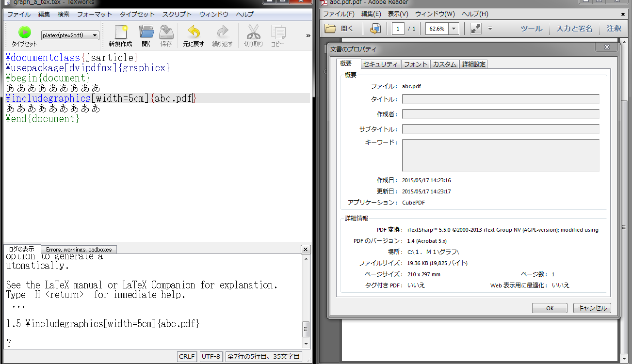The width and height of the screenshot is (632, 364).
Task: Click the 62.6% zoom value field
Action: pos(437,29)
